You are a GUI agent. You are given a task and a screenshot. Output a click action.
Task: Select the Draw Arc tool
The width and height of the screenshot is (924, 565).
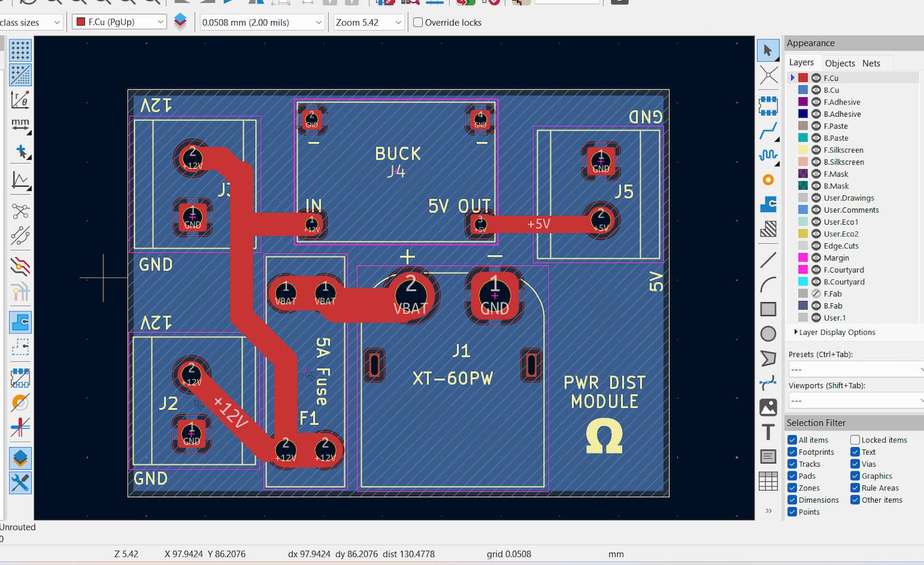768,284
